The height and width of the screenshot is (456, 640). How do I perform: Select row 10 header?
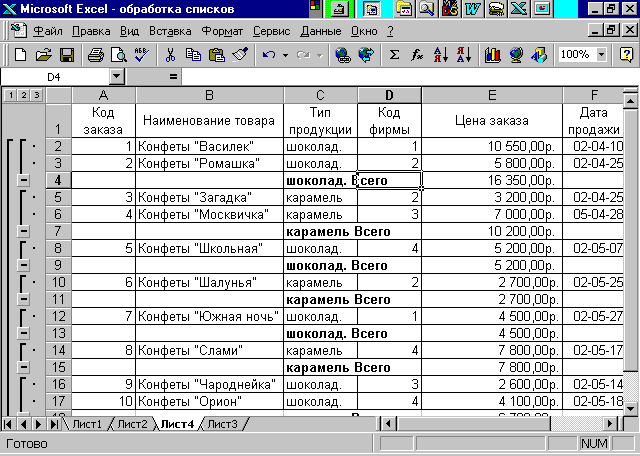click(x=58, y=282)
